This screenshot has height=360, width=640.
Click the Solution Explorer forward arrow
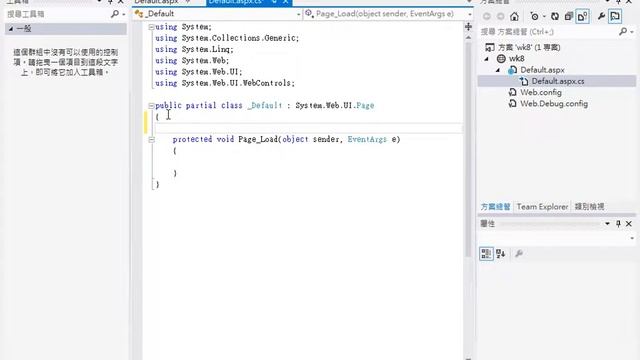click(500, 16)
